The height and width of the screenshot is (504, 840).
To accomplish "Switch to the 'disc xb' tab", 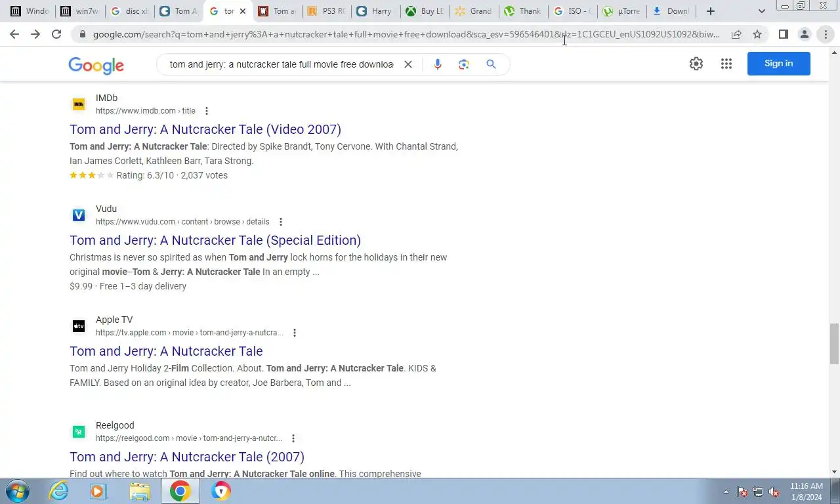I will [x=129, y=11].
